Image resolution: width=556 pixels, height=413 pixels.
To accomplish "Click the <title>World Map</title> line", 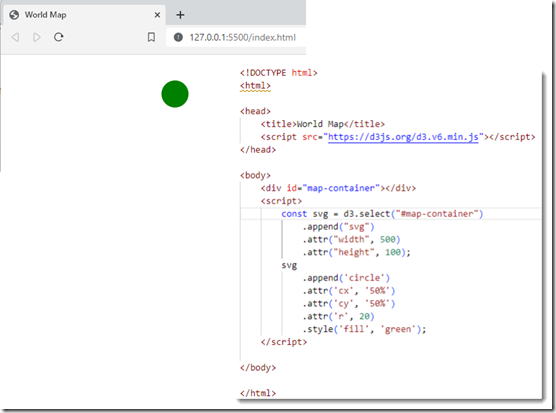I will [x=323, y=124].
